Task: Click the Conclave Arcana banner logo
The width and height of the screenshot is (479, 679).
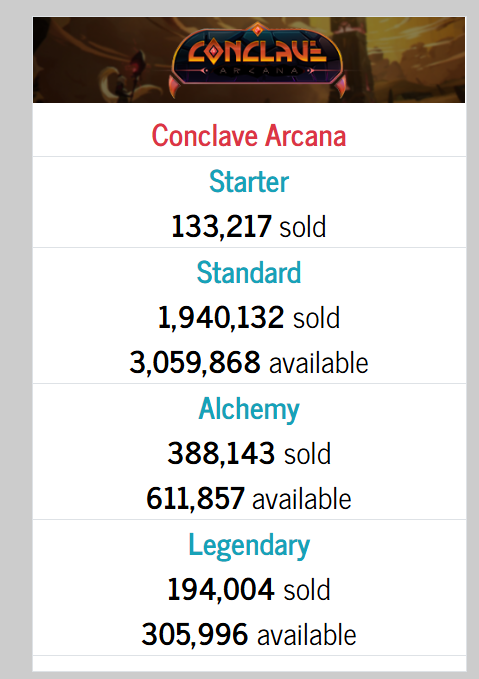Action: coord(257,58)
